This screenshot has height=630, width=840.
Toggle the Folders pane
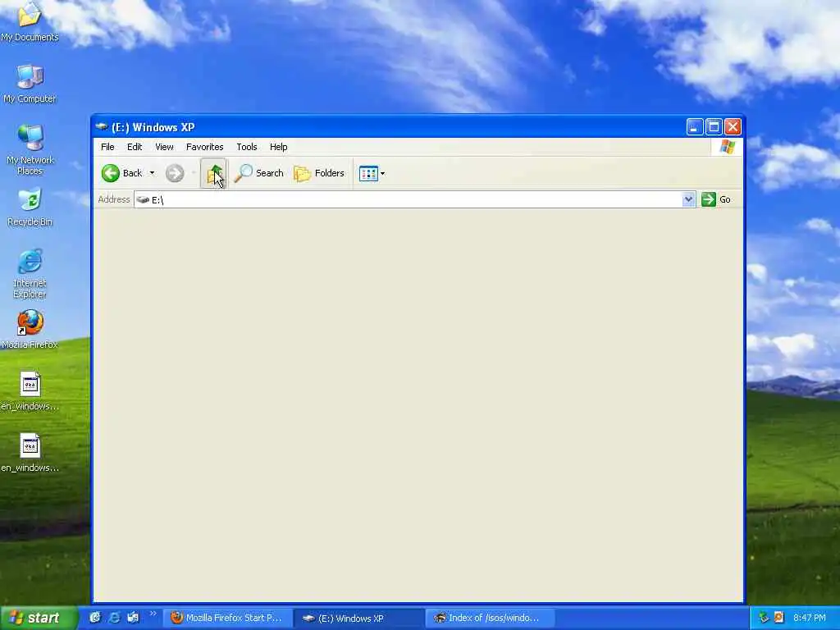[319, 173]
